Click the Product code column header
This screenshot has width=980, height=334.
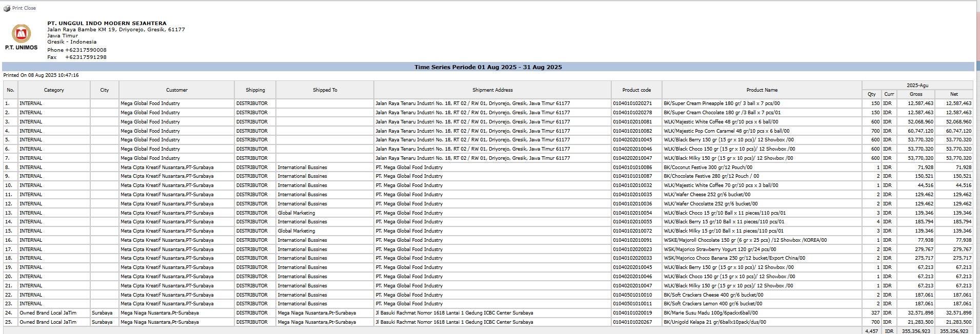(636, 90)
